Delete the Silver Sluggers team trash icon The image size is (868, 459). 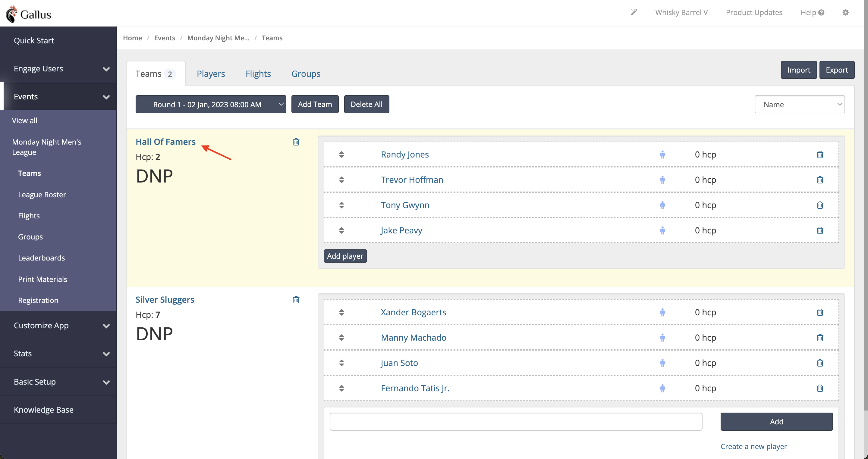(x=296, y=300)
